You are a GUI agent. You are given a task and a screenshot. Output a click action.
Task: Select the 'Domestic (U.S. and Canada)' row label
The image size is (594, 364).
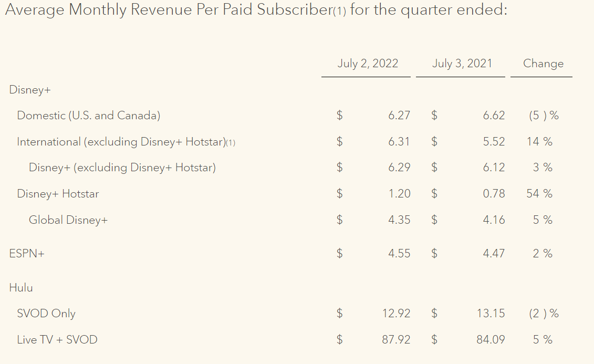point(89,116)
